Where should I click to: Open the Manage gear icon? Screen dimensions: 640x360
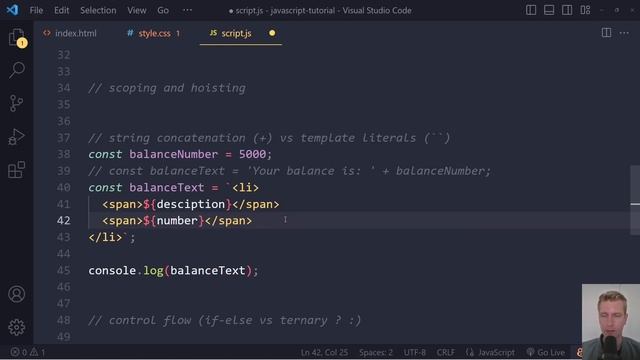click(17, 327)
